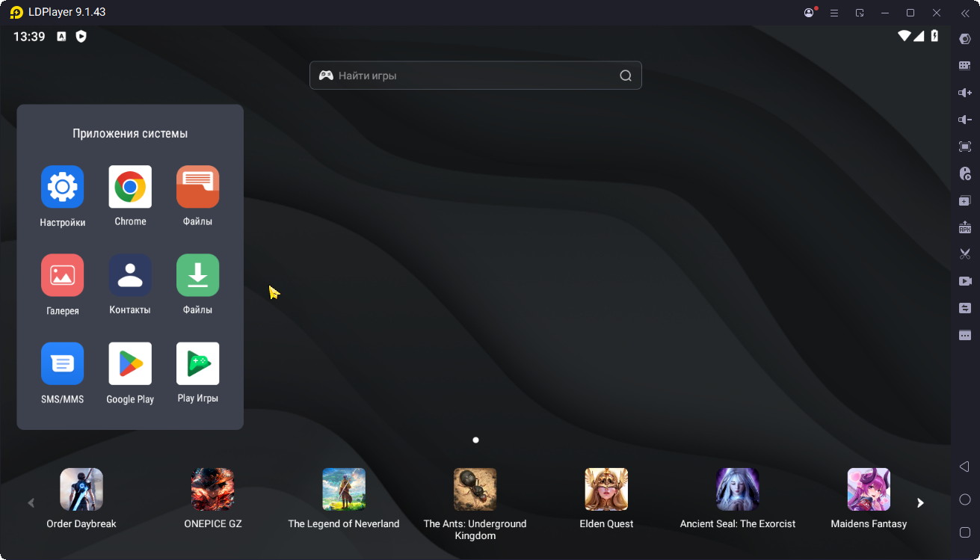Show next recommended games with right arrow
The width and height of the screenshot is (980, 560).
click(920, 503)
